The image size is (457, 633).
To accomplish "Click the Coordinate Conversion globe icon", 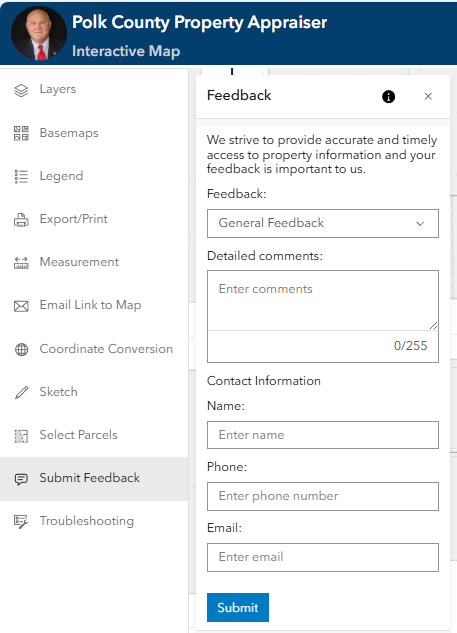I will [x=21, y=349].
